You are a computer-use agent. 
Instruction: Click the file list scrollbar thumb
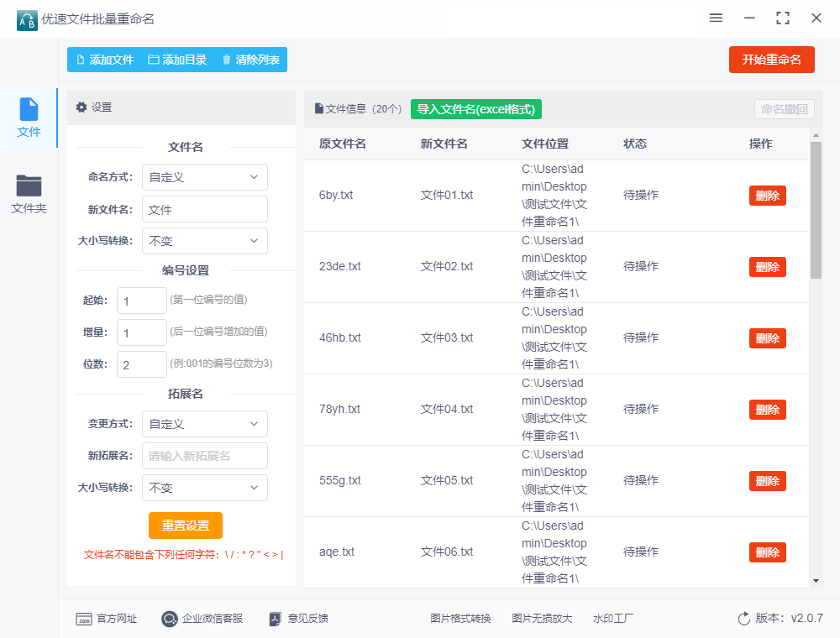coord(816,211)
